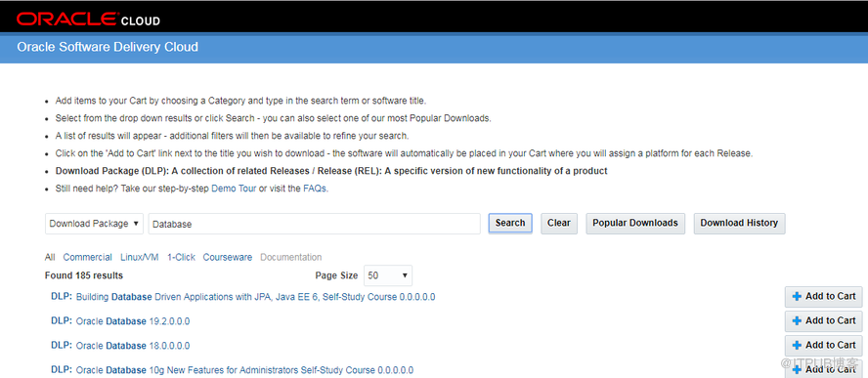
Task: Select the Documentation filter tab
Action: tap(290, 257)
